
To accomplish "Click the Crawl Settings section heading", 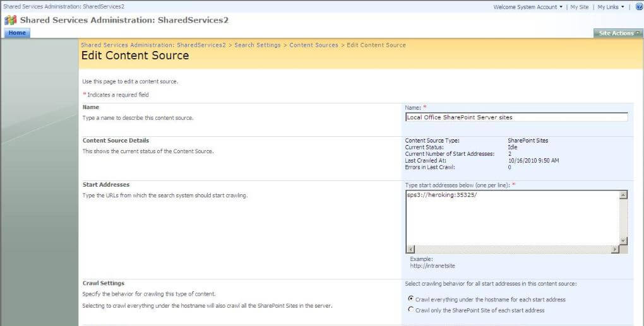I will [104, 283].
